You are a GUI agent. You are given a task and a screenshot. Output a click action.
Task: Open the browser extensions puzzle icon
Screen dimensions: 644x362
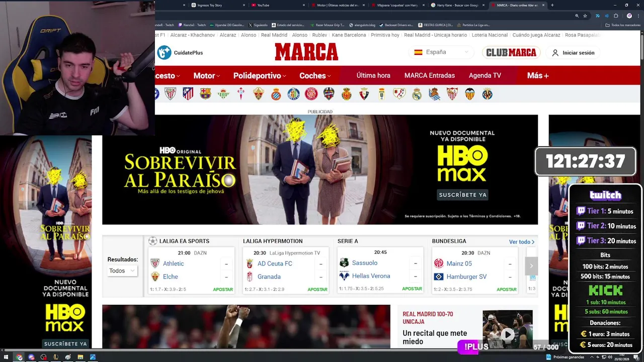(616, 16)
